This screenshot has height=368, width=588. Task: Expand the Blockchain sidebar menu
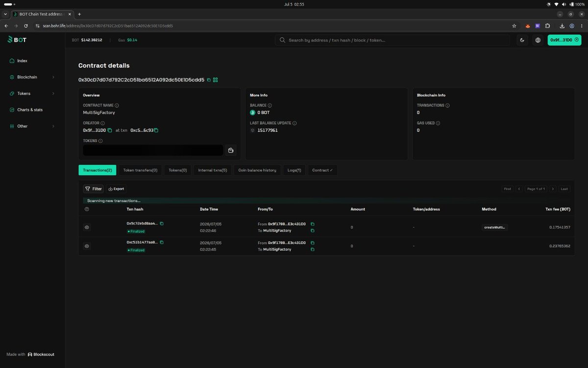(32, 77)
